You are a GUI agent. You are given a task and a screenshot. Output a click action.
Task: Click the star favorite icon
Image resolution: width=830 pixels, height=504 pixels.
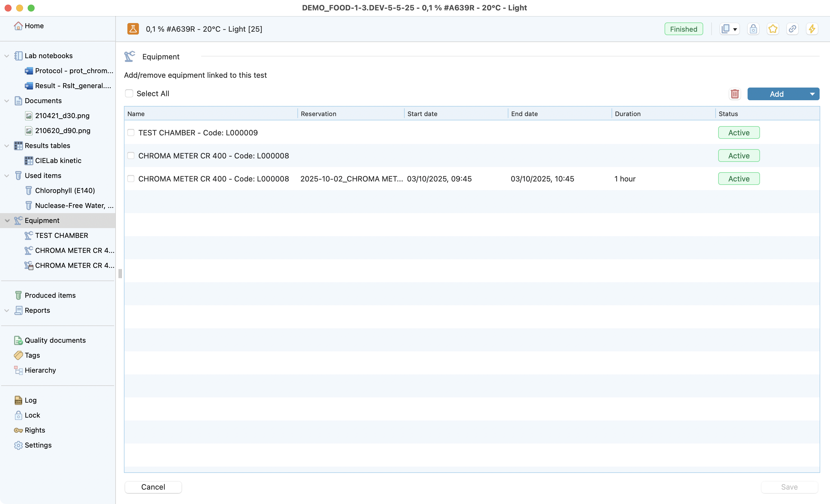click(773, 29)
